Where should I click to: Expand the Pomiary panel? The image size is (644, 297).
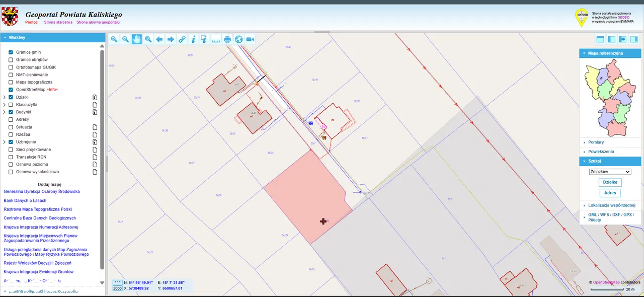pyautogui.click(x=596, y=142)
